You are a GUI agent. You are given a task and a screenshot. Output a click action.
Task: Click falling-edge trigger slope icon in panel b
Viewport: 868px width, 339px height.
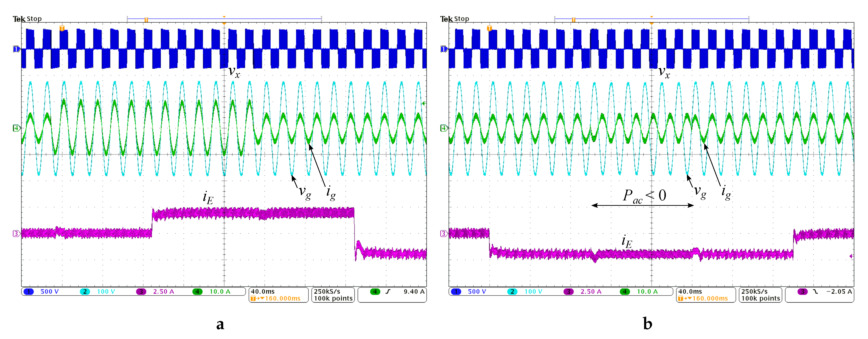click(x=815, y=291)
